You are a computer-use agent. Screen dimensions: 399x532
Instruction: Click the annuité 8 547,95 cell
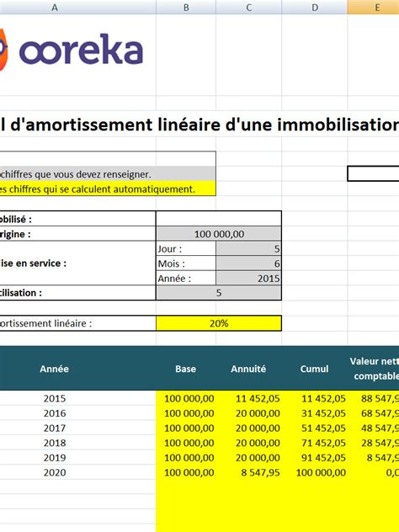(x=248, y=472)
